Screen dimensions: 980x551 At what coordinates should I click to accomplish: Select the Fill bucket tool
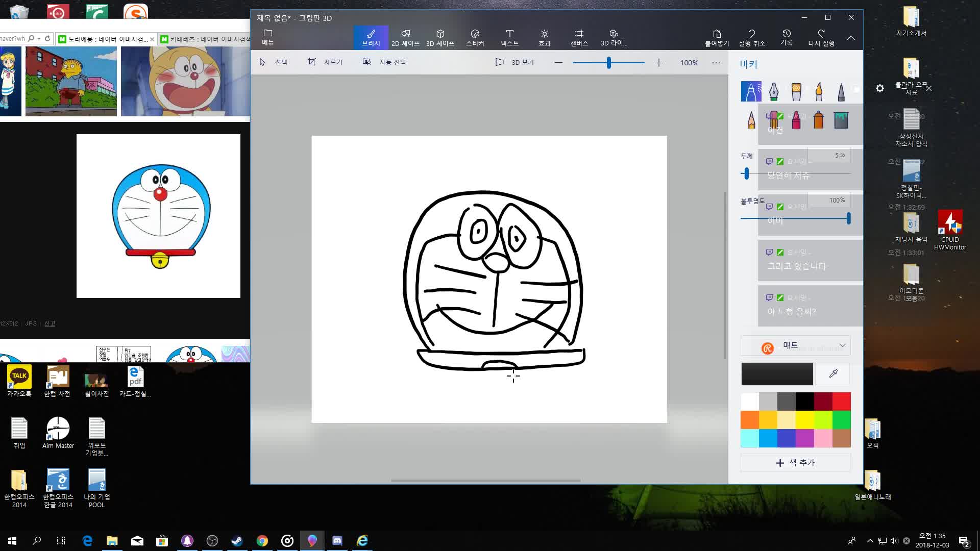pyautogui.click(x=841, y=120)
